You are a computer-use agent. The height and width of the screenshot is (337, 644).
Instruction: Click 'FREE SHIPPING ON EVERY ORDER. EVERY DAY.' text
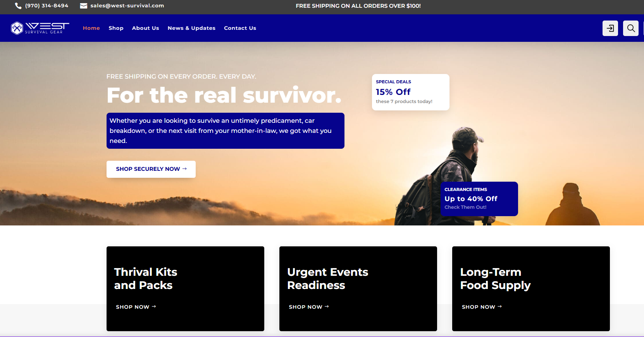click(181, 77)
